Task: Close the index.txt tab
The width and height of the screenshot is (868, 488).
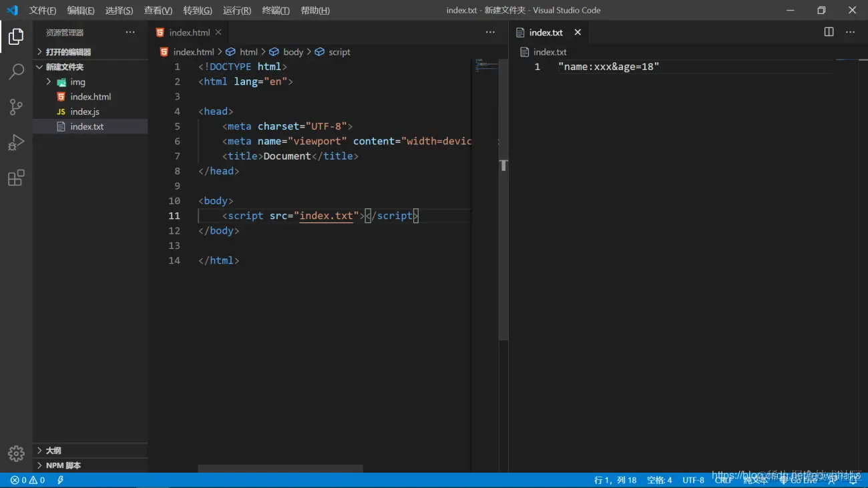Action: 578,32
